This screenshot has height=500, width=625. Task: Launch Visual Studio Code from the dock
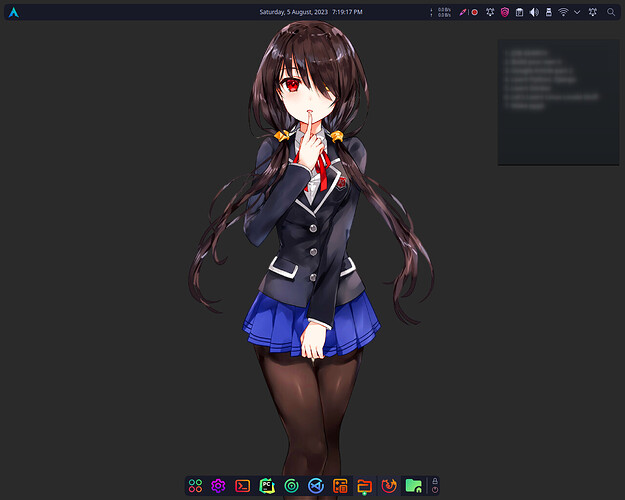[316, 486]
